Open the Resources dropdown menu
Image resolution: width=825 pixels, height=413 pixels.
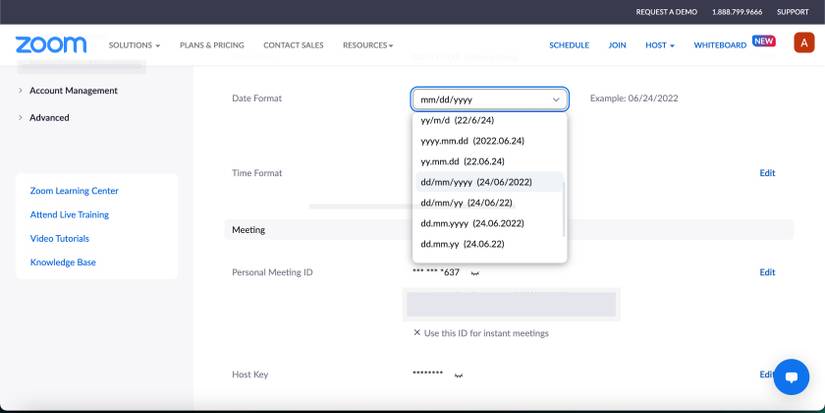368,45
